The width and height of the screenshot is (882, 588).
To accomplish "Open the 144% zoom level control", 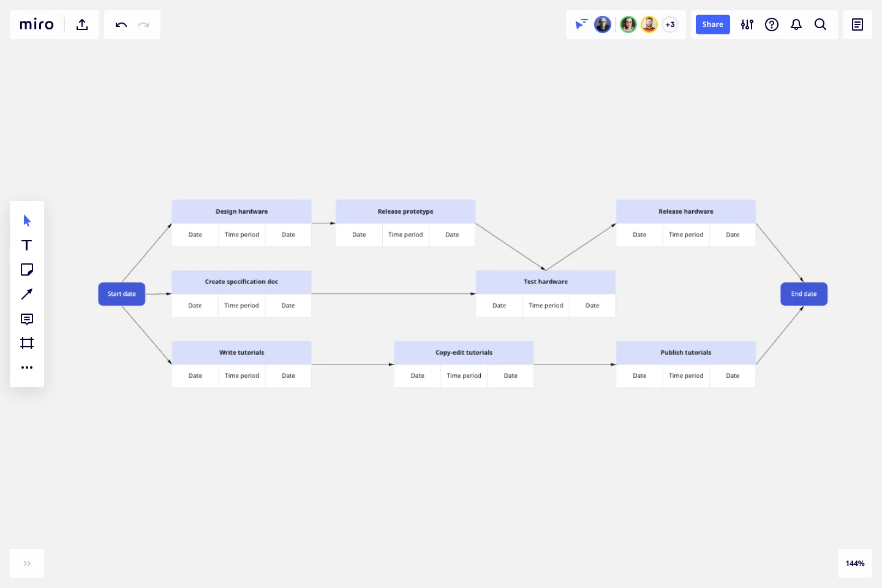I will [x=854, y=563].
